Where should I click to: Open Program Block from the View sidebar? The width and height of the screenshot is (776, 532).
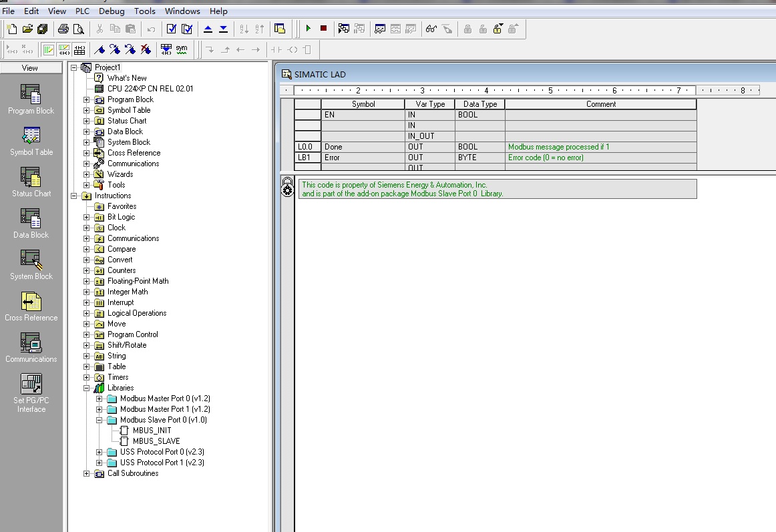pos(31,99)
